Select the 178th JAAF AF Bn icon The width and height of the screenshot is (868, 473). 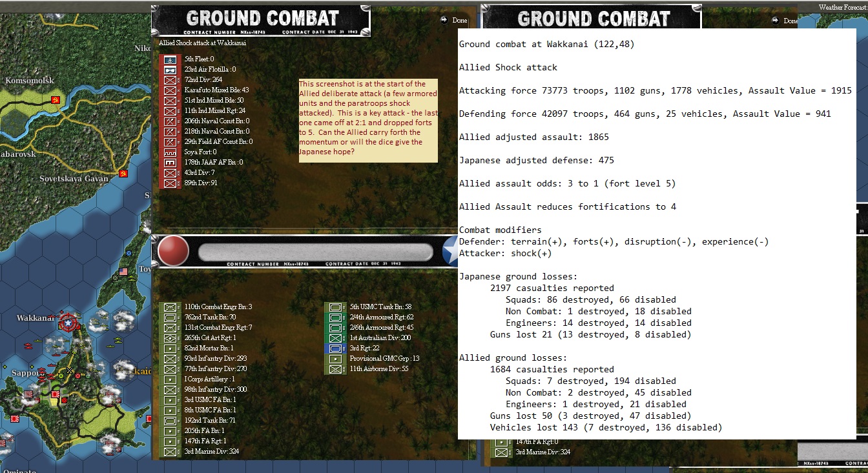click(170, 163)
